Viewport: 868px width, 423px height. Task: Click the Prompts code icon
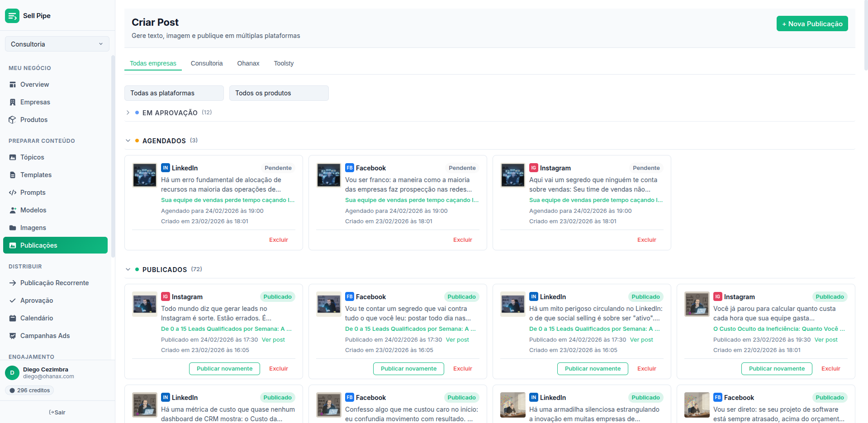(x=13, y=193)
